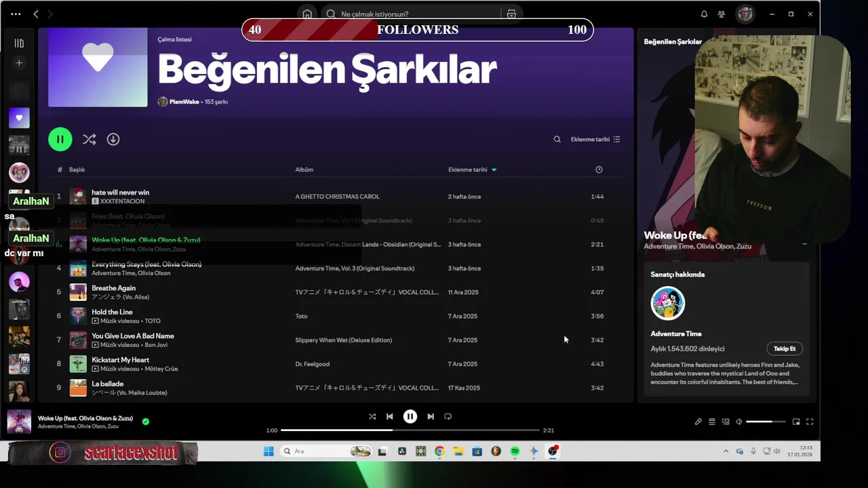The width and height of the screenshot is (868, 488).
Task: Open the Friend Activity icon
Action: pyautogui.click(x=721, y=14)
